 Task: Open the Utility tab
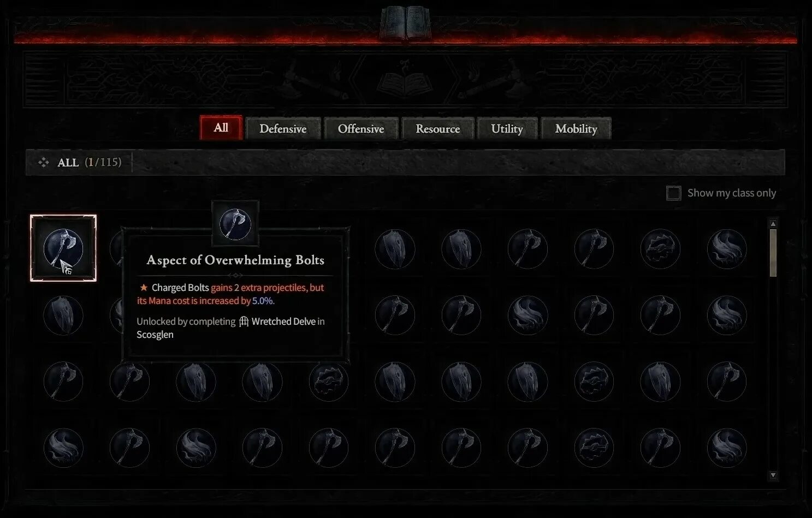[x=507, y=129]
